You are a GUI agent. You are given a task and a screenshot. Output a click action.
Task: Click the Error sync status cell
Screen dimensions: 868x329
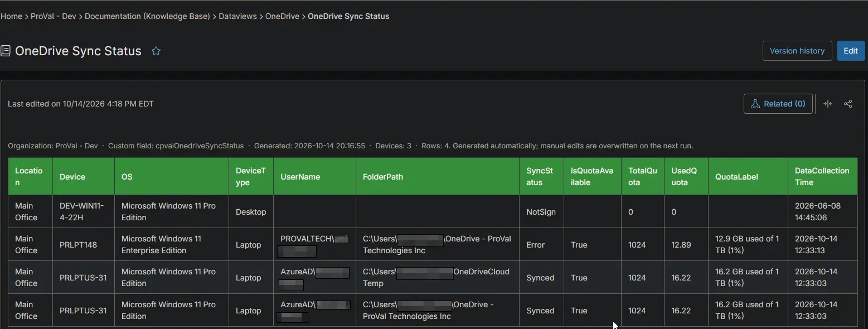coord(542,244)
